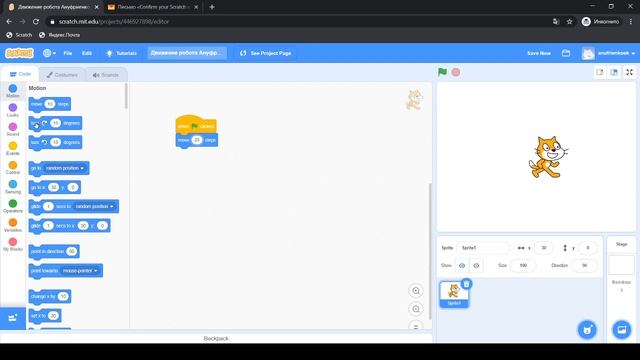Show the sprite with the eye icon

click(462, 265)
